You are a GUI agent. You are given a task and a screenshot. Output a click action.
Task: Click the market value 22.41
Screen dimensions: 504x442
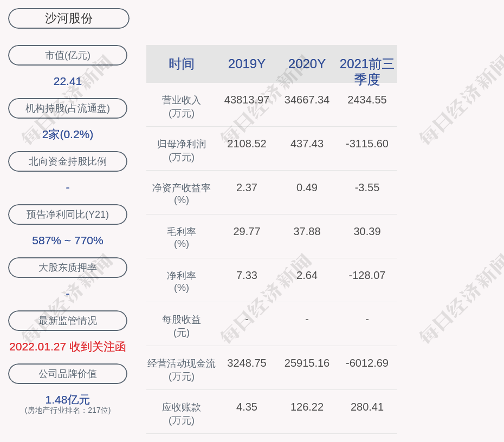(68, 81)
